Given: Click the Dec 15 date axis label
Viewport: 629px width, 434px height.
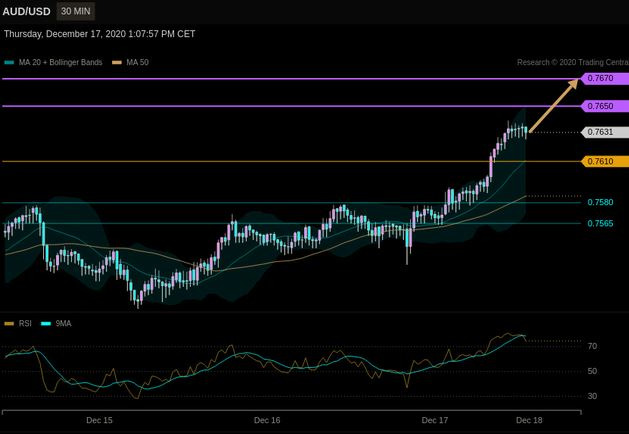Looking at the screenshot, I should pos(99,420).
